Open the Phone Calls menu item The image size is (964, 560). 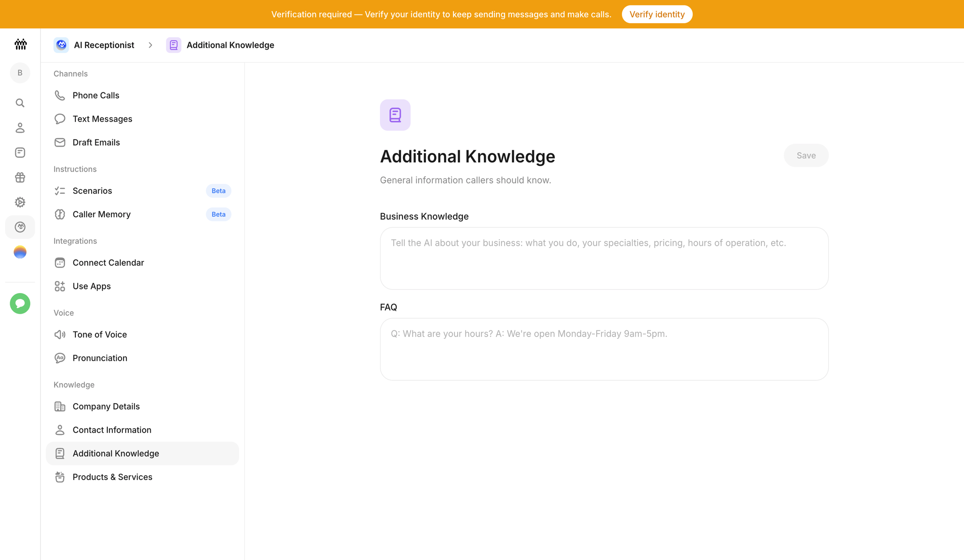[x=142, y=95]
